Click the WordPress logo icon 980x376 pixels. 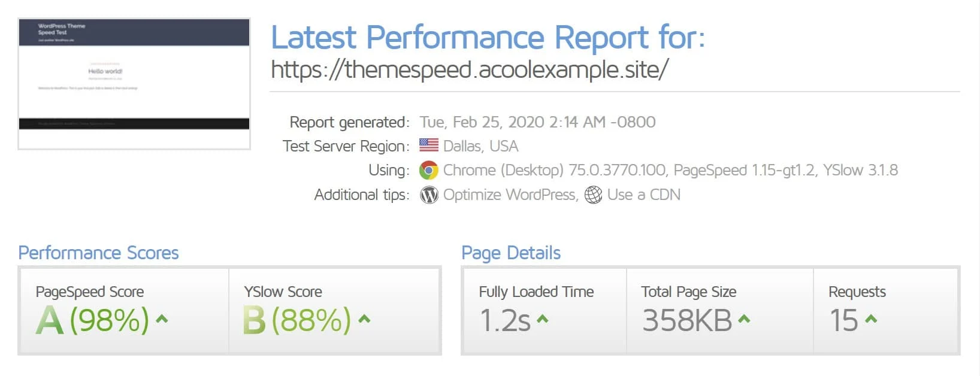click(429, 195)
